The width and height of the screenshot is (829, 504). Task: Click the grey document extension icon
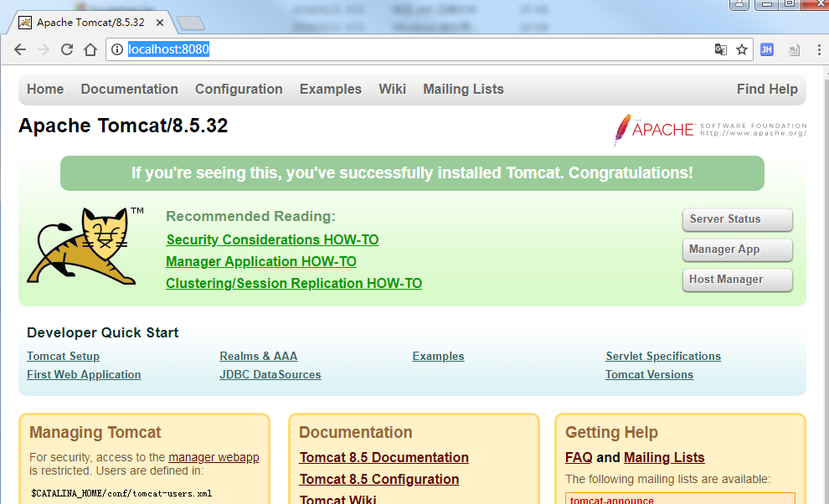coord(794,49)
